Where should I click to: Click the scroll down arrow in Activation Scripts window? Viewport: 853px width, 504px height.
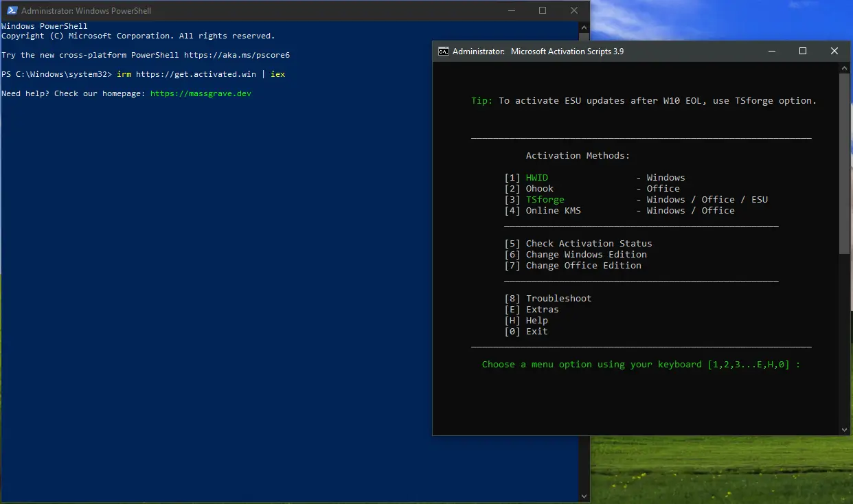click(x=845, y=430)
